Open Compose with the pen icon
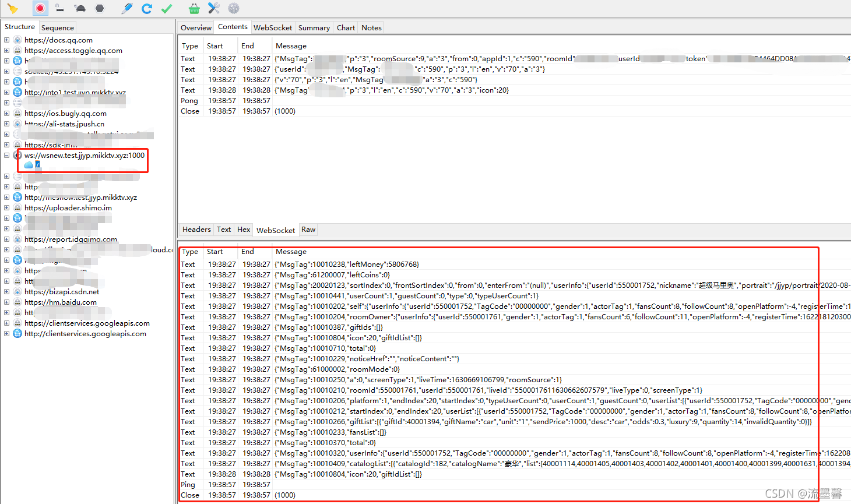851x504 pixels. coord(127,8)
